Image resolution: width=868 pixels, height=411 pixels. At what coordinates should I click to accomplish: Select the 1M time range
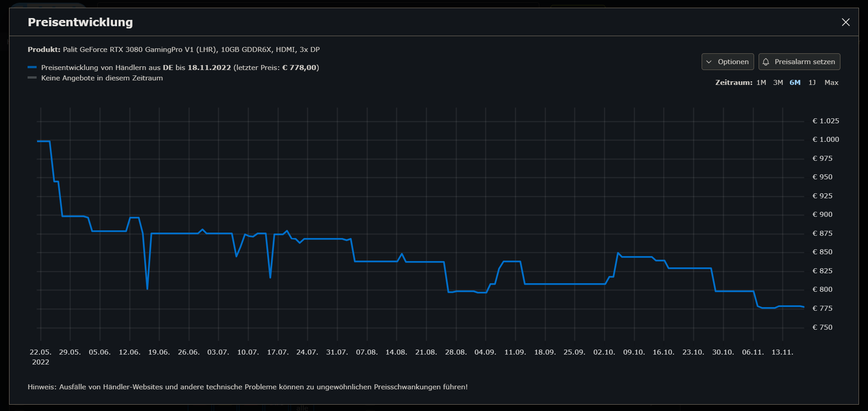[761, 82]
